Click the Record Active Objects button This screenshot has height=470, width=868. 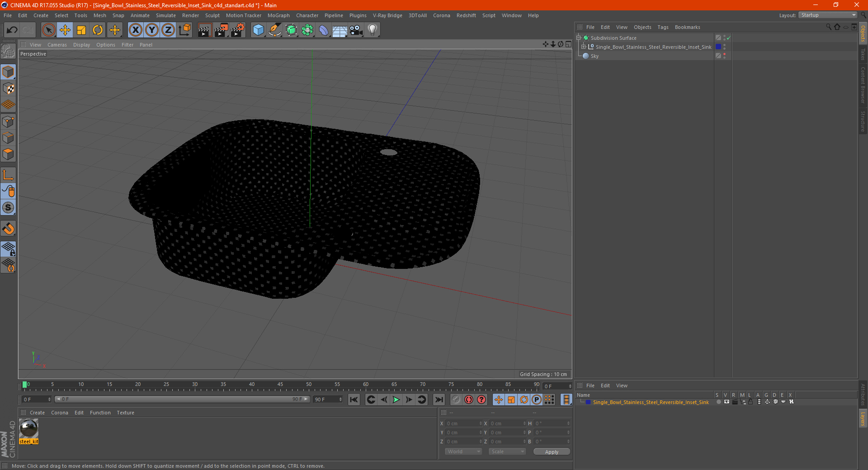(x=456, y=399)
